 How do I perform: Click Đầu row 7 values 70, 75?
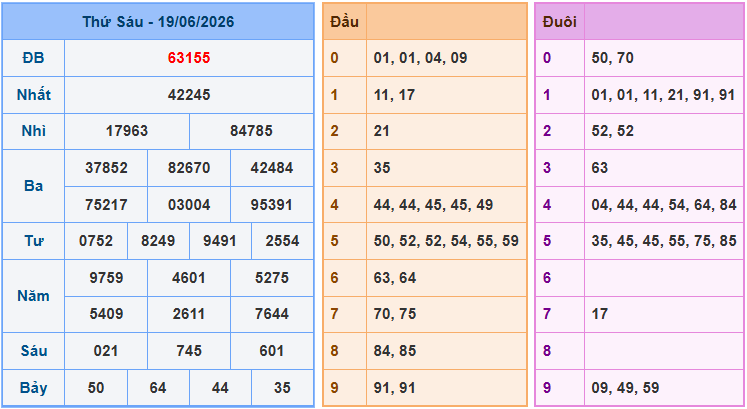(395, 314)
